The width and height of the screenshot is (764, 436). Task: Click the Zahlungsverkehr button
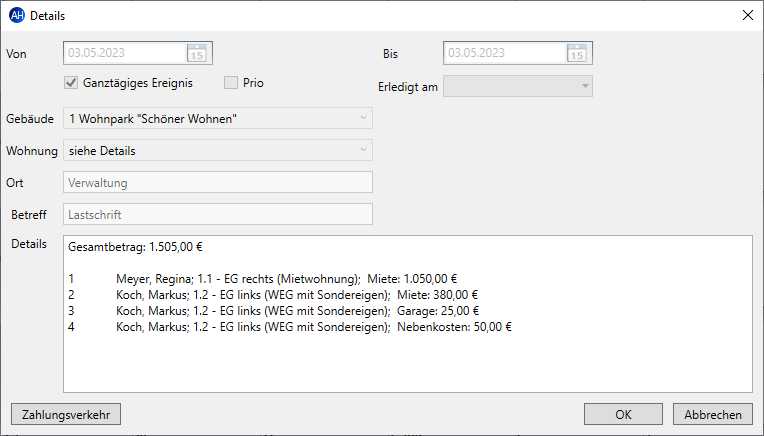click(x=66, y=415)
